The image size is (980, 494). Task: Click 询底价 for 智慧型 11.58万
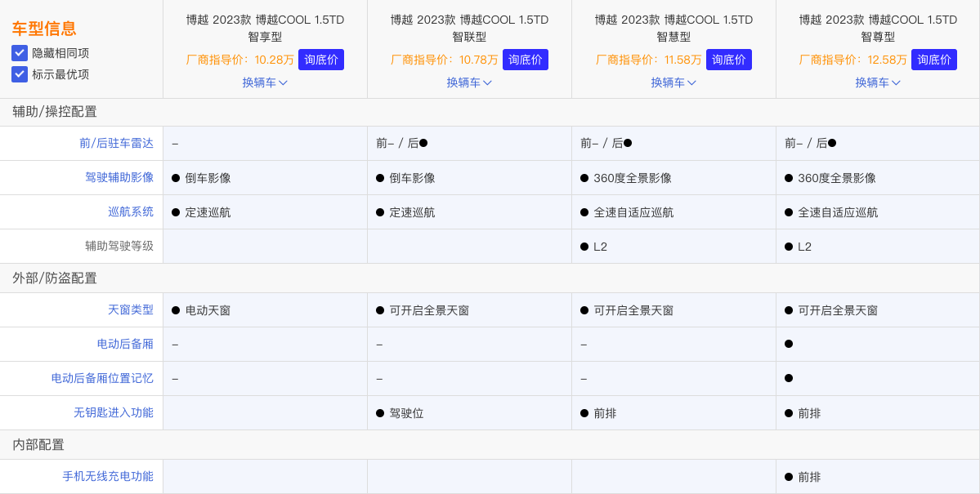click(x=729, y=60)
